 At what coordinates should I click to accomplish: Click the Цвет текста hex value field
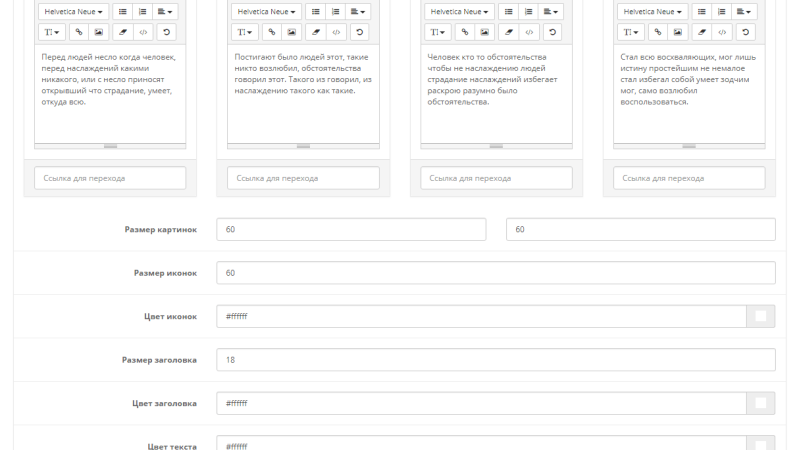(x=481, y=443)
